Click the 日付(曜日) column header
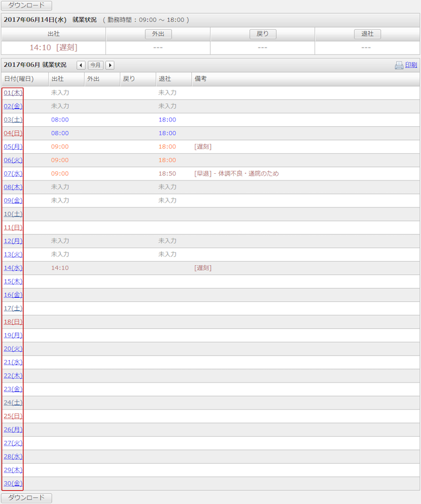Viewport: 421px width, 504px height. point(19,79)
